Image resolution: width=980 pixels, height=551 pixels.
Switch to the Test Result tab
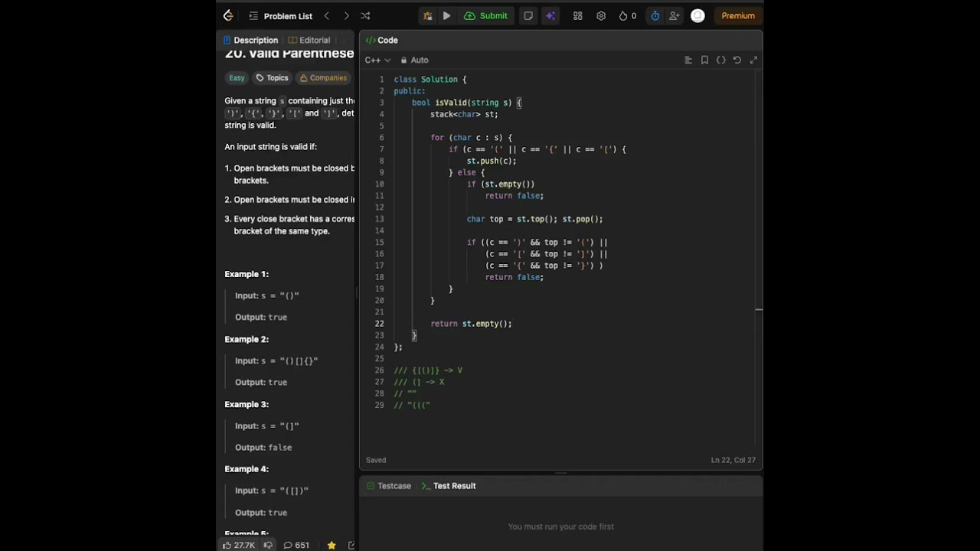(449, 486)
